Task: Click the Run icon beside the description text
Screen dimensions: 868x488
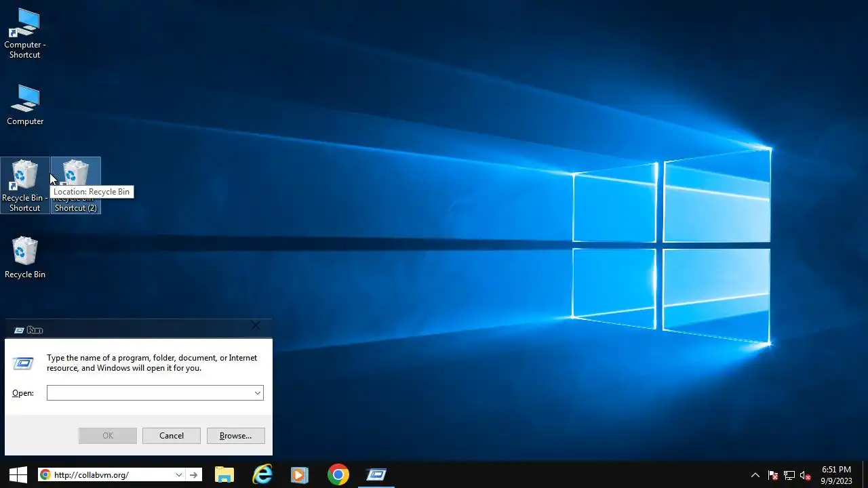Action: [x=23, y=364]
